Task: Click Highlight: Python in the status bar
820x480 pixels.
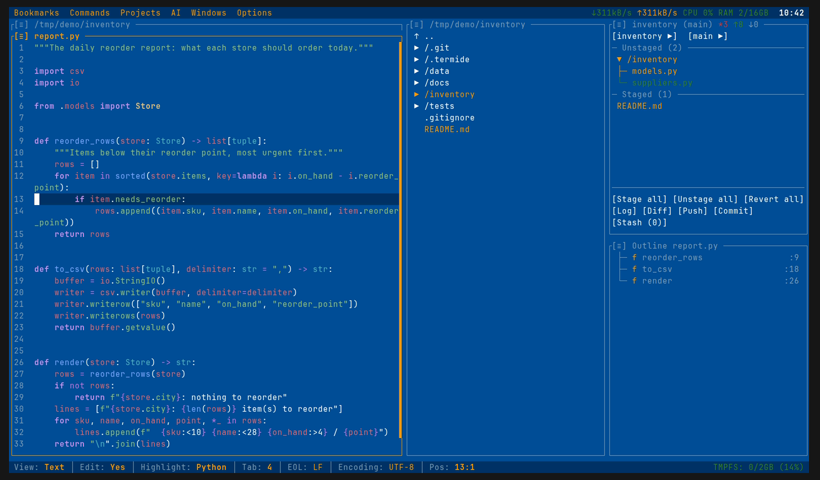Action: tap(184, 467)
